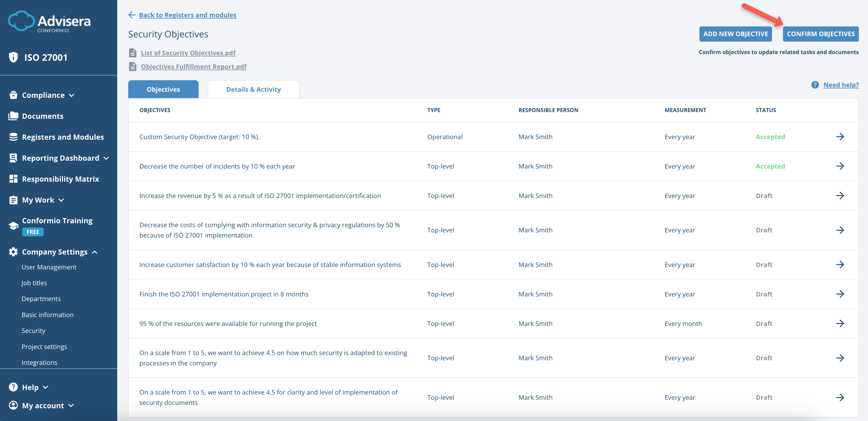Click the Help question icon in sidebar
868x421 pixels.
click(13, 387)
